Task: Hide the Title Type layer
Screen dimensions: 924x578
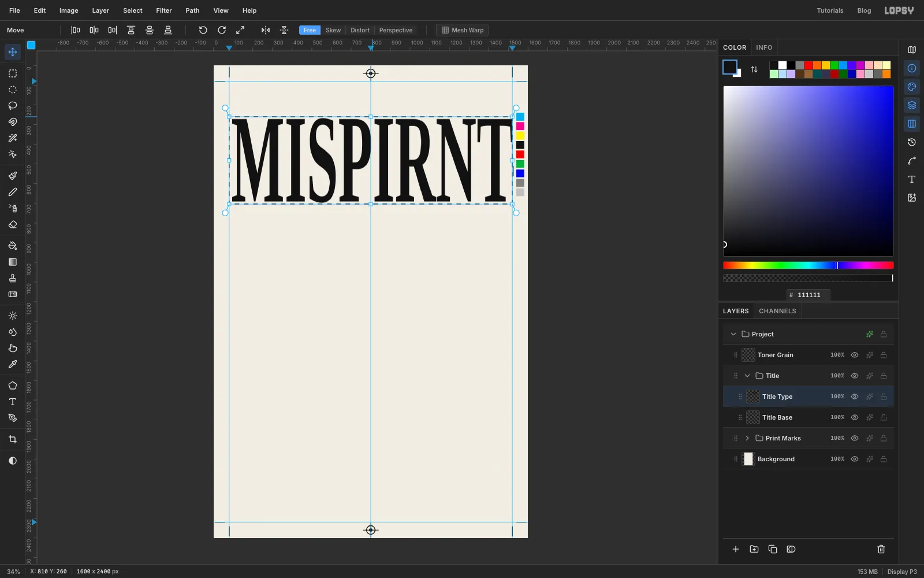Action: pos(855,397)
